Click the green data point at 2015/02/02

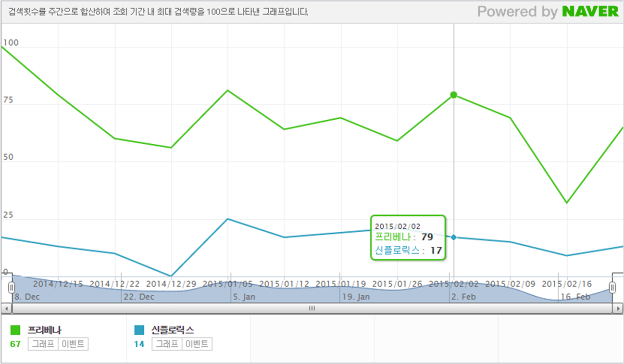(453, 95)
